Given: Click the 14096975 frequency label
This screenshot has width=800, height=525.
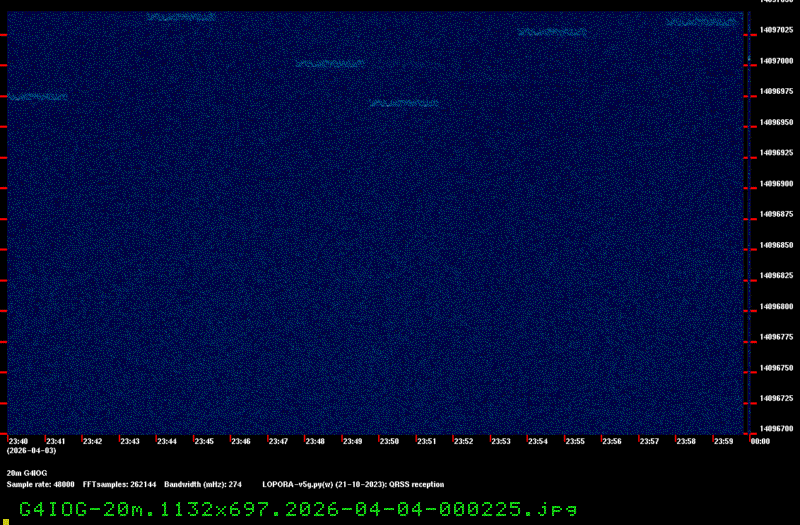Looking at the screenshot, I should (x=777, y=91).
